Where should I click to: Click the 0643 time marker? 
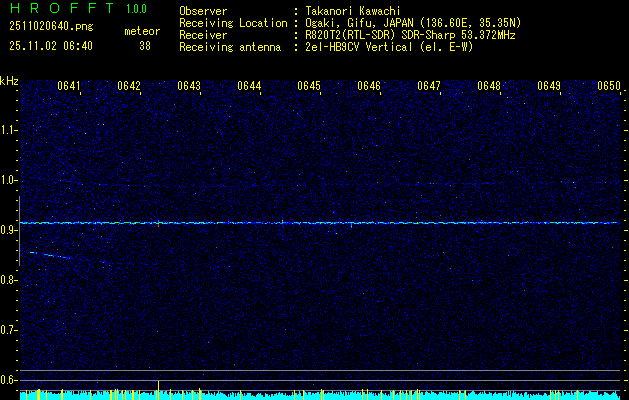pyautogui.click(x=189, y=86)
